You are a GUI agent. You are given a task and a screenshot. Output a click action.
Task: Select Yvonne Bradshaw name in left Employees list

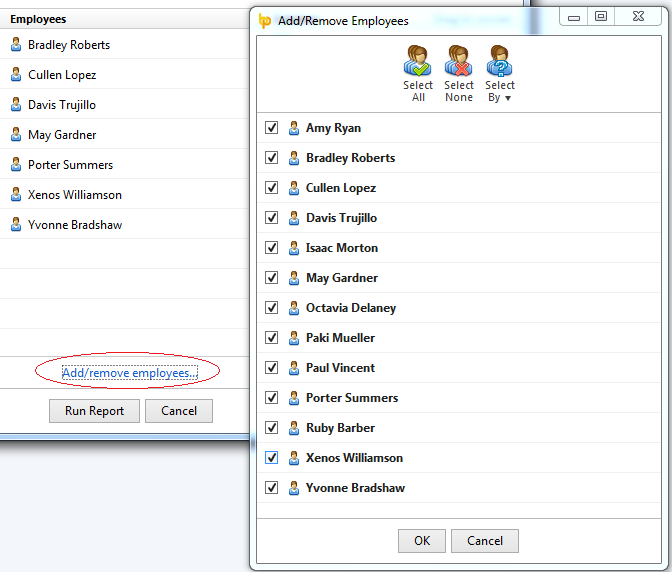coord(75,225)
